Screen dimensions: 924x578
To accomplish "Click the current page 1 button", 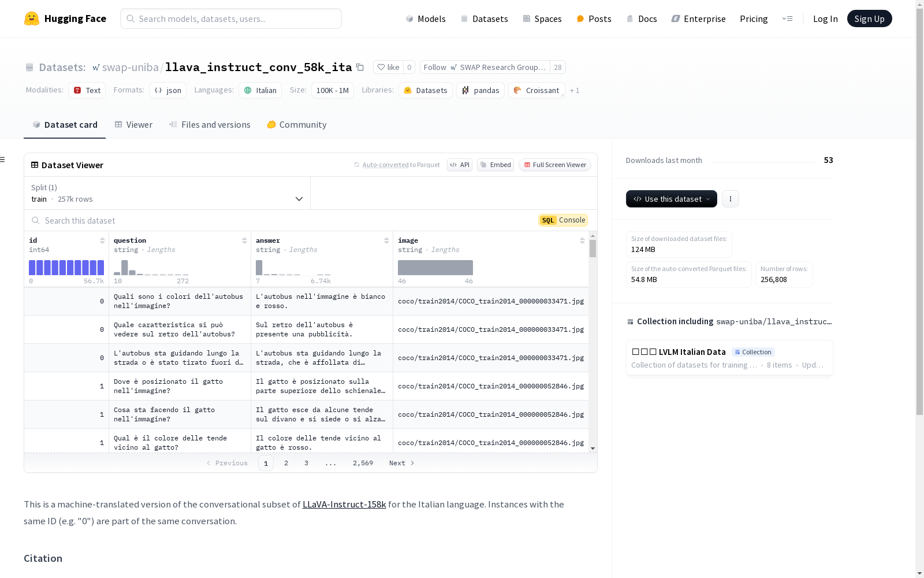I will [x=266, y=463].
